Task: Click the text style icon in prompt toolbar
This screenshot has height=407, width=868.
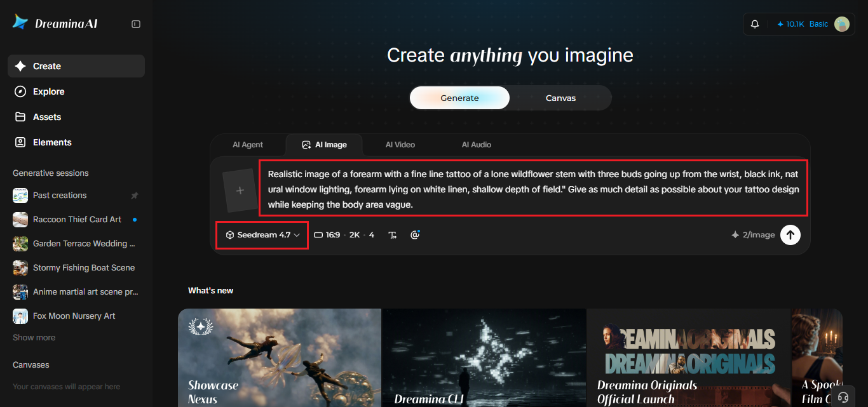Action: pos(393,235)
